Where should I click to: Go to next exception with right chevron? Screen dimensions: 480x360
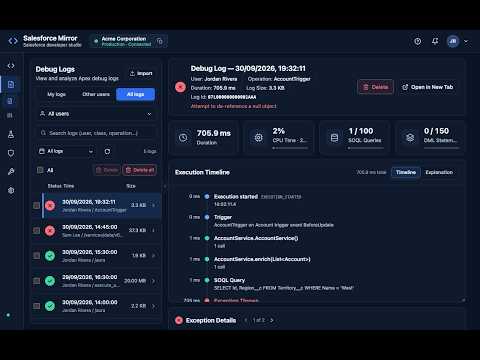pyautogui.click(x=272, y=320)
